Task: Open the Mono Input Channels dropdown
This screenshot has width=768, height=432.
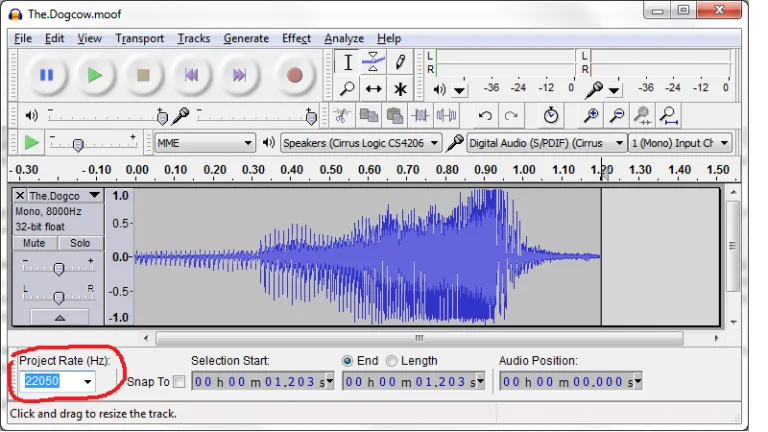Action: coord(680,143)
